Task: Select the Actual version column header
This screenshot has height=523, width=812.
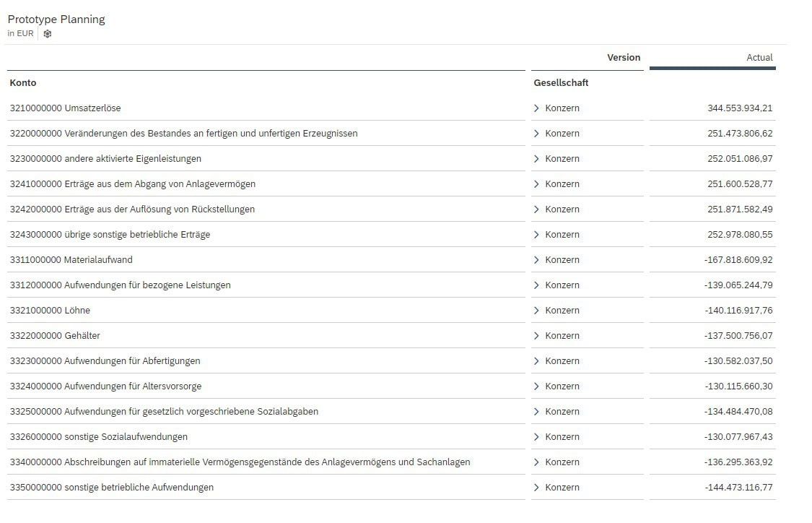Action: 759,58
